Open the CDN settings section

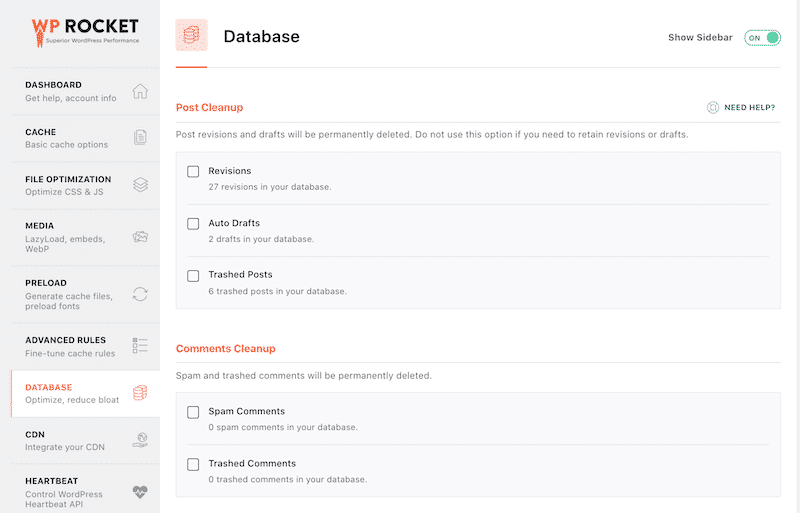click(x=85, y=441)
